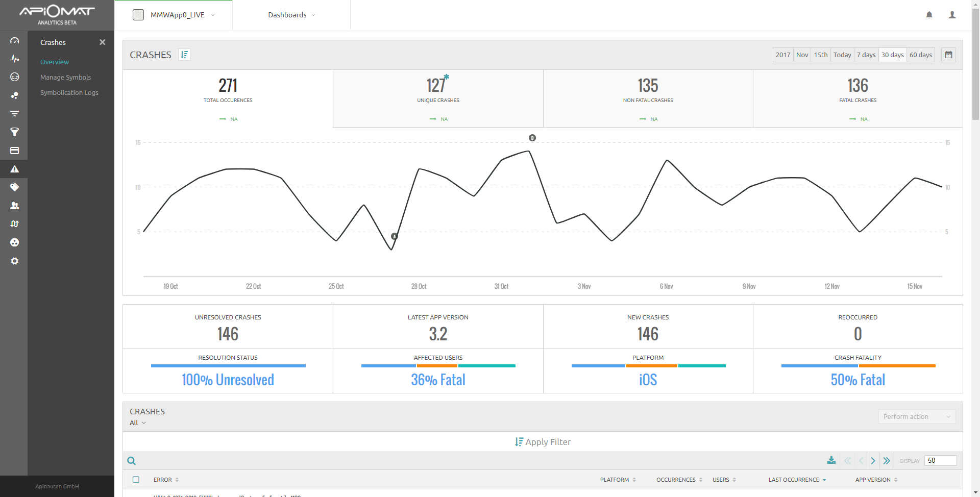980x497 pixels.
Task: Expand the All crashes filter dropdown
Action: (x=137, y=423)
